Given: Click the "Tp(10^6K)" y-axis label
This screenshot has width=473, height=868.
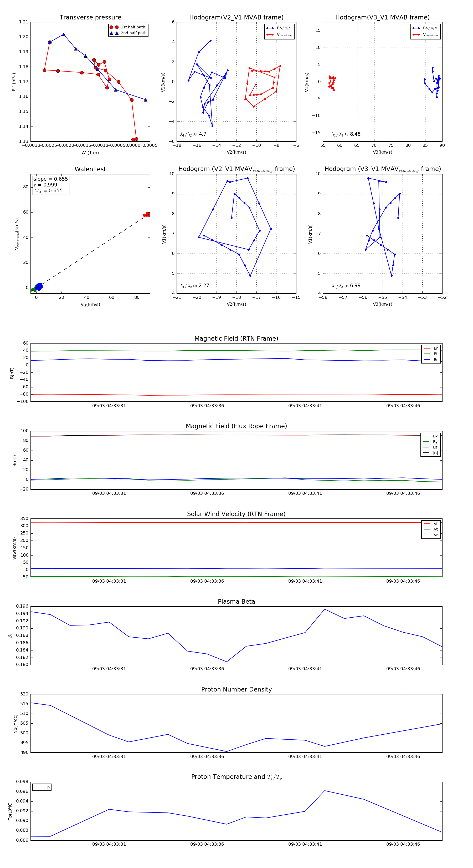Looking at the screenshot, I should [x=10, y=811].
